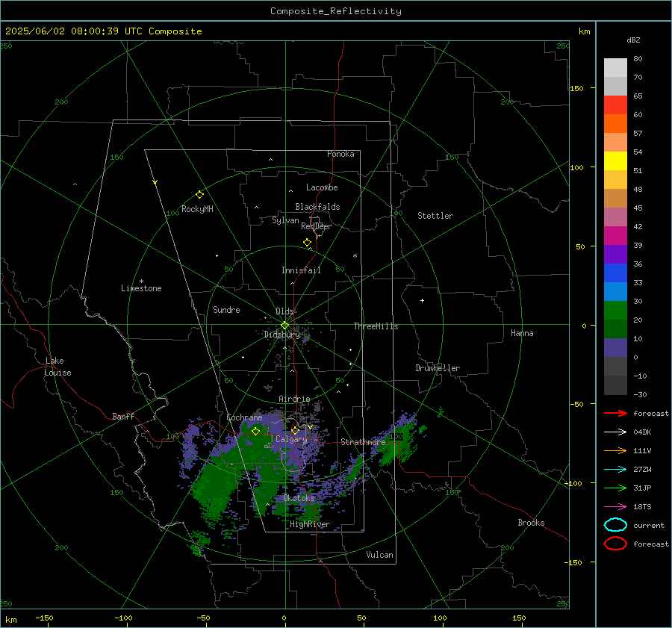Select the cyan 27ZW arrow icon

615,470
